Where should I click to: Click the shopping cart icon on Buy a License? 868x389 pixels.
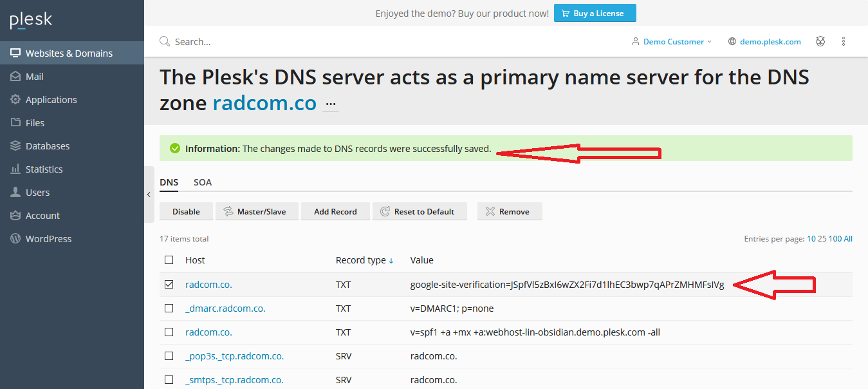(x=566, y=13)
